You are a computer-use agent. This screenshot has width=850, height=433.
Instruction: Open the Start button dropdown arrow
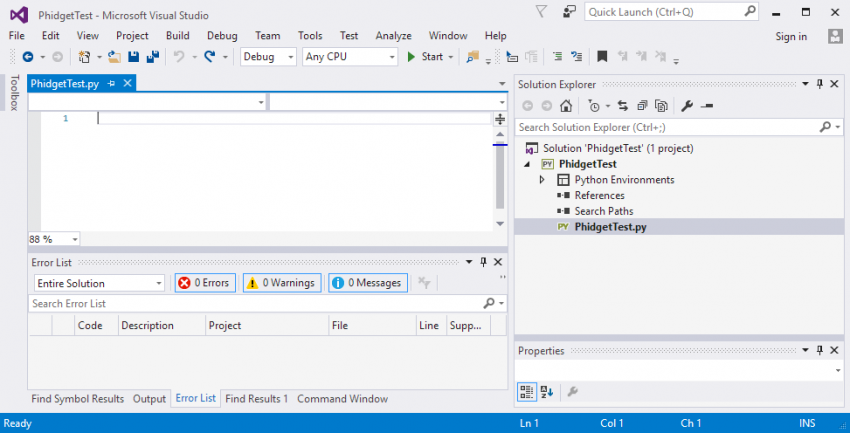450,57
